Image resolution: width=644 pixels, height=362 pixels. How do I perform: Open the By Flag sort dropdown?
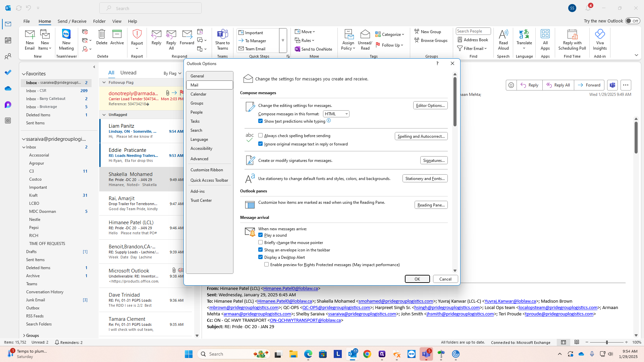click(172, 73)
